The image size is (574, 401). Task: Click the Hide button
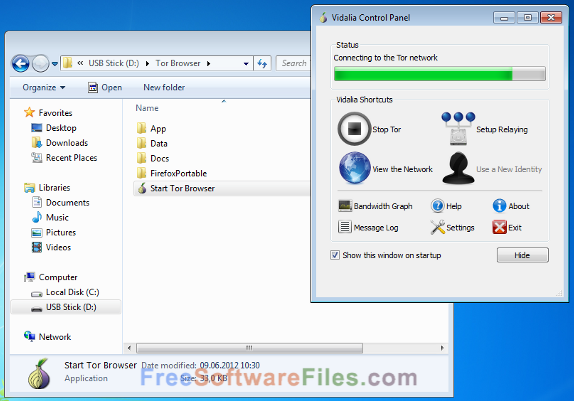pyautogui.click(x=522, y=255)
